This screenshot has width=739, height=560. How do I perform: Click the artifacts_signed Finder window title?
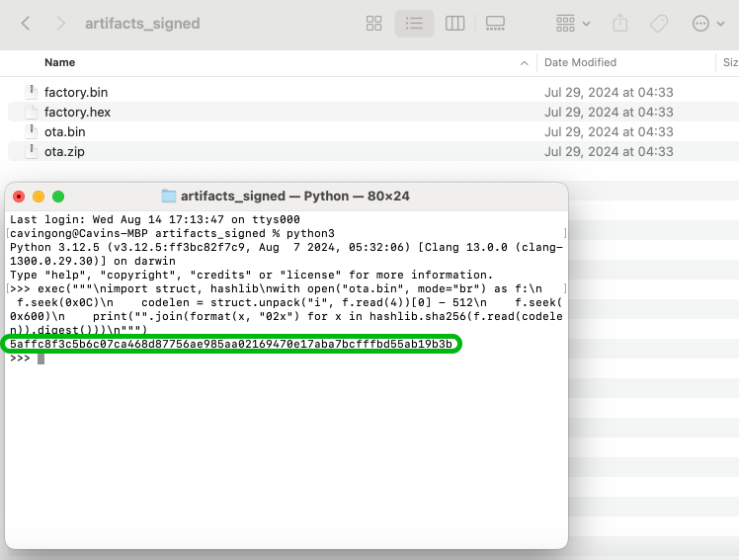[x=142, y=24]
